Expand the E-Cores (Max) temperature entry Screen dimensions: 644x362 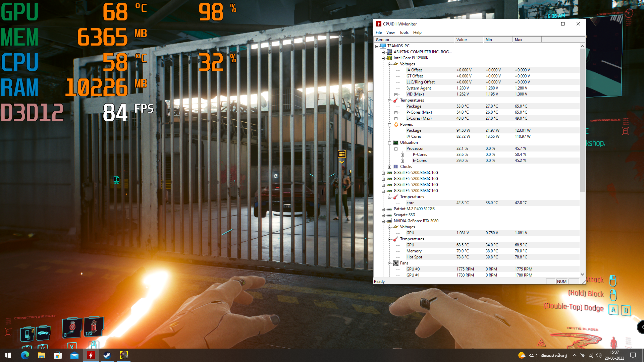(x=396, y=119)
